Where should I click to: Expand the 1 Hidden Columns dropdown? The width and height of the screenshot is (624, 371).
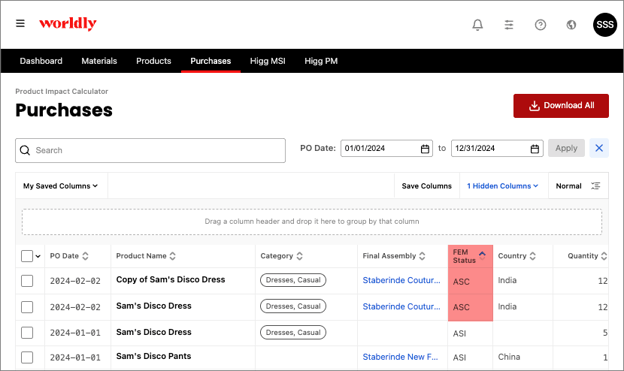pyautogui.click(x=503, y=186)
